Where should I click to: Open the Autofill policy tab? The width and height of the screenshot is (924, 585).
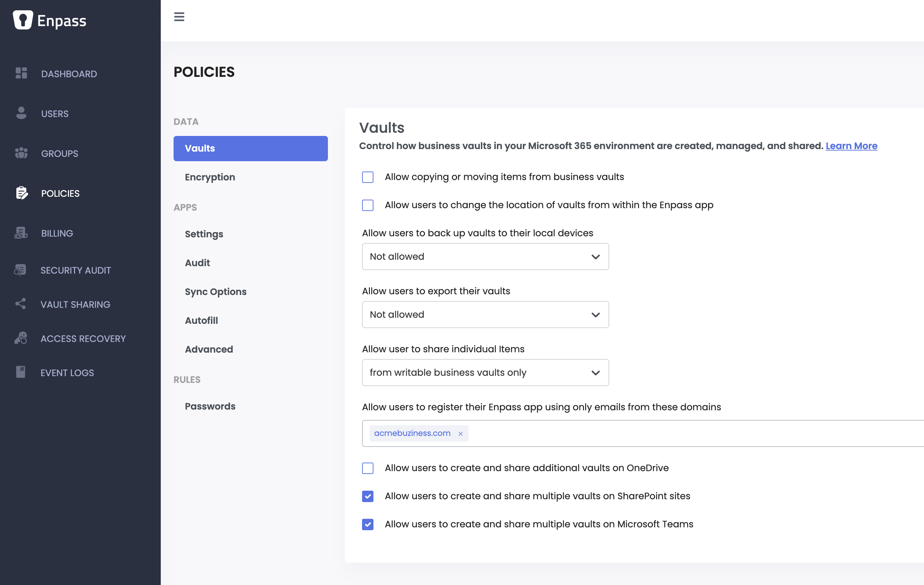(x=201, y=321)
